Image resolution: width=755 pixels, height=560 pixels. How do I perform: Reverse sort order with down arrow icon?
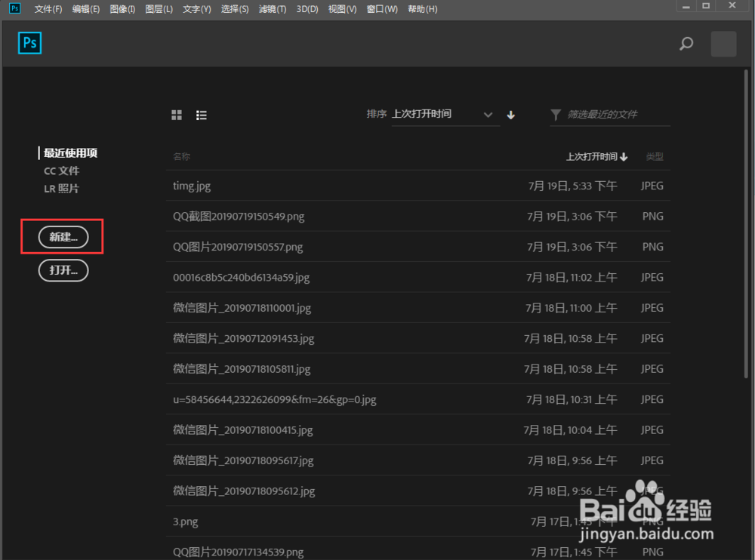click(511, 115)
